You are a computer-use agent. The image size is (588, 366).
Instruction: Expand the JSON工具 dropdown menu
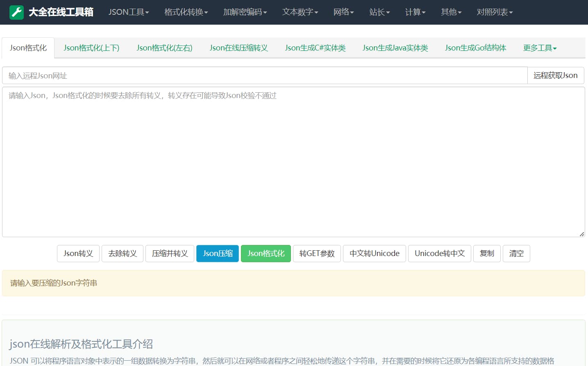pos(129,12)
